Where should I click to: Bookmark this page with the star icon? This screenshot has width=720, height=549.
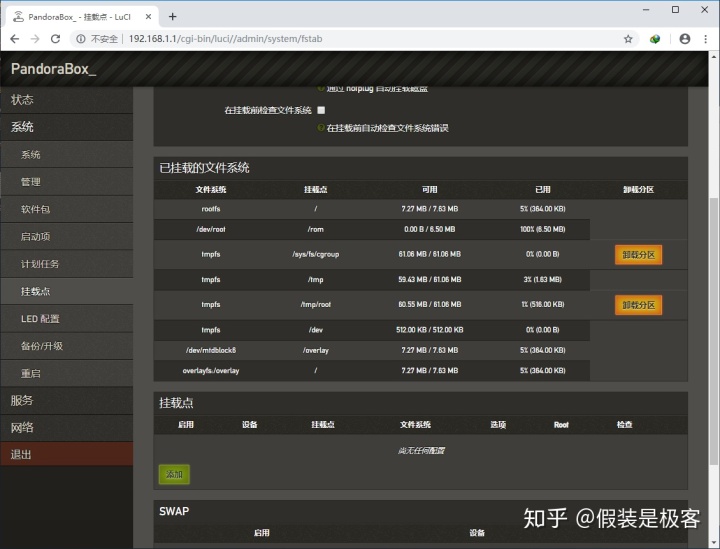point(628,39)
